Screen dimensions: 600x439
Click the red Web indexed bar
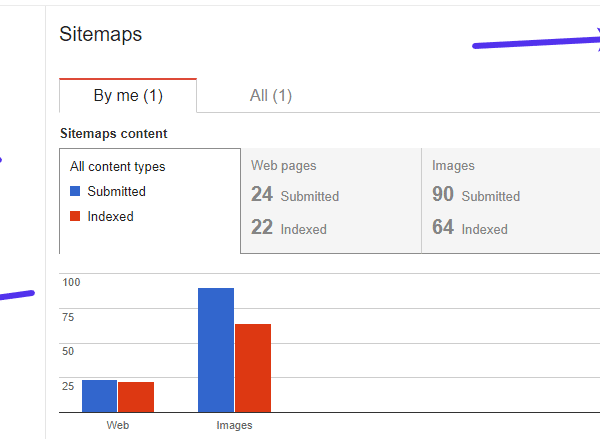[x=136, y=397]
